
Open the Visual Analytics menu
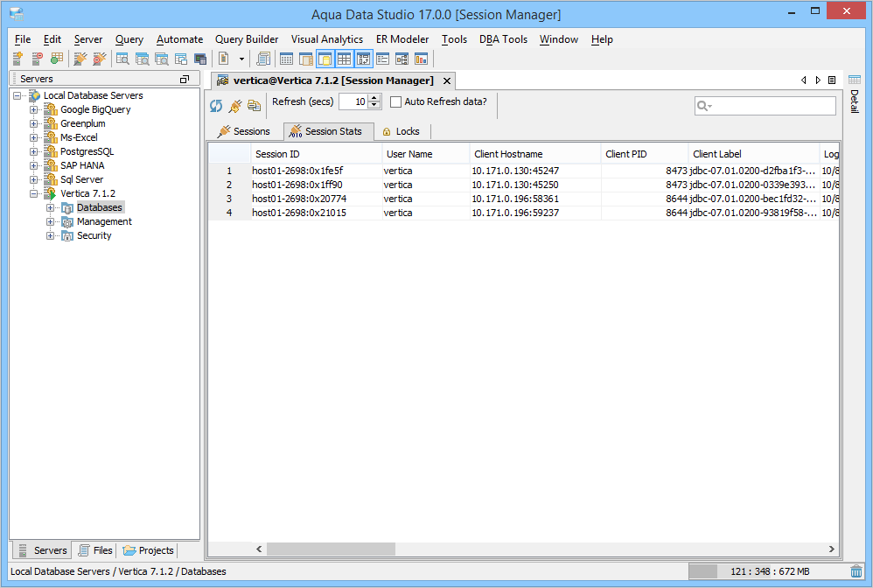pos(327,39)
